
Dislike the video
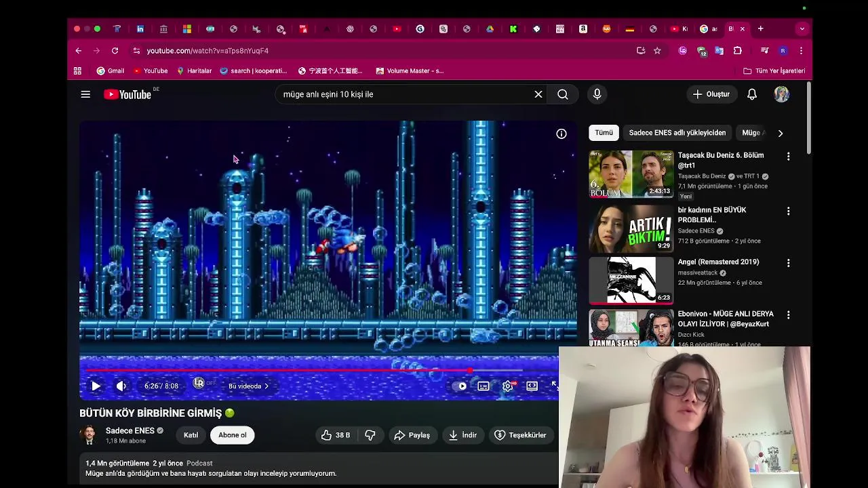pos(370,435)
